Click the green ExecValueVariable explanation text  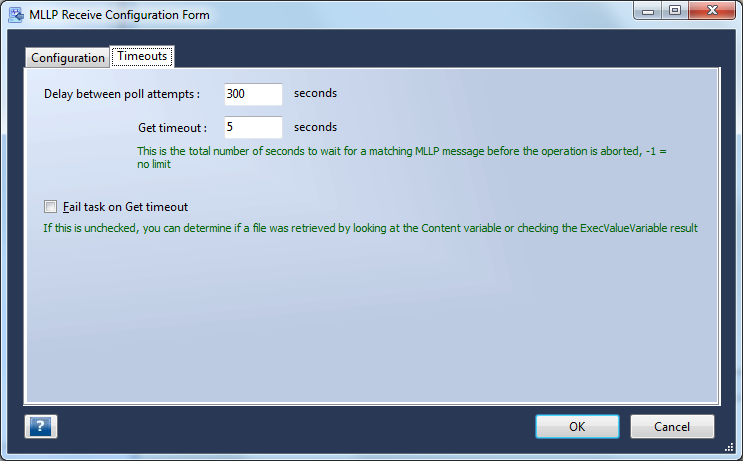[x=371, y=228]
